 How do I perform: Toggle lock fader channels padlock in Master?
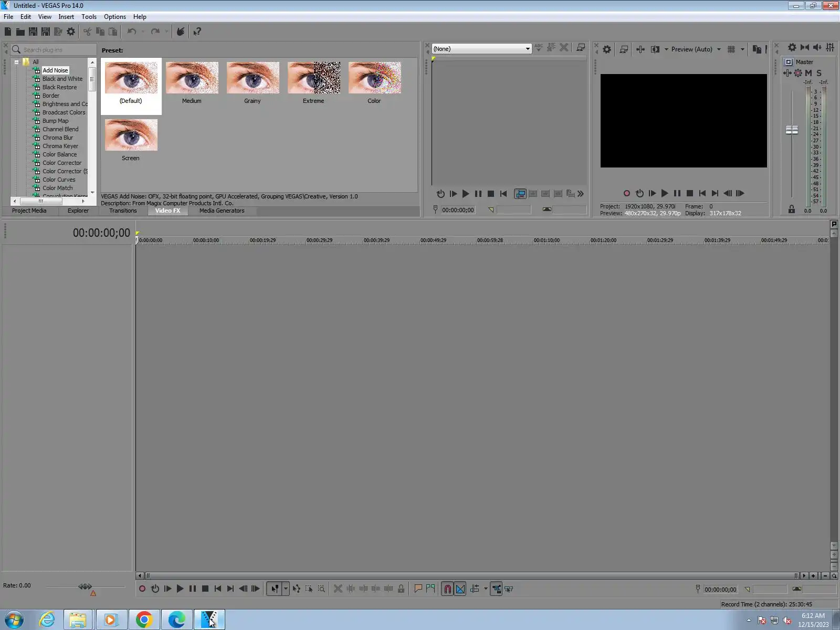point(792,209)
